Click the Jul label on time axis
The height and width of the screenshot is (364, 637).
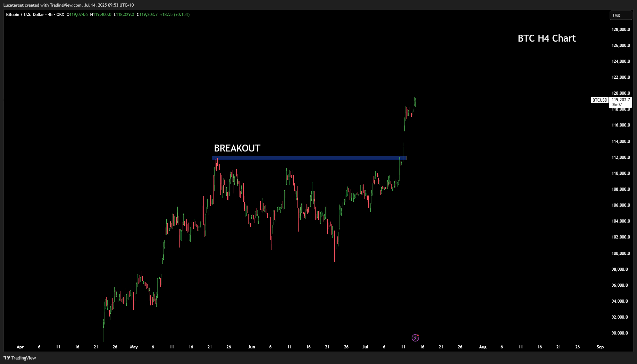(x=365, y=347)
